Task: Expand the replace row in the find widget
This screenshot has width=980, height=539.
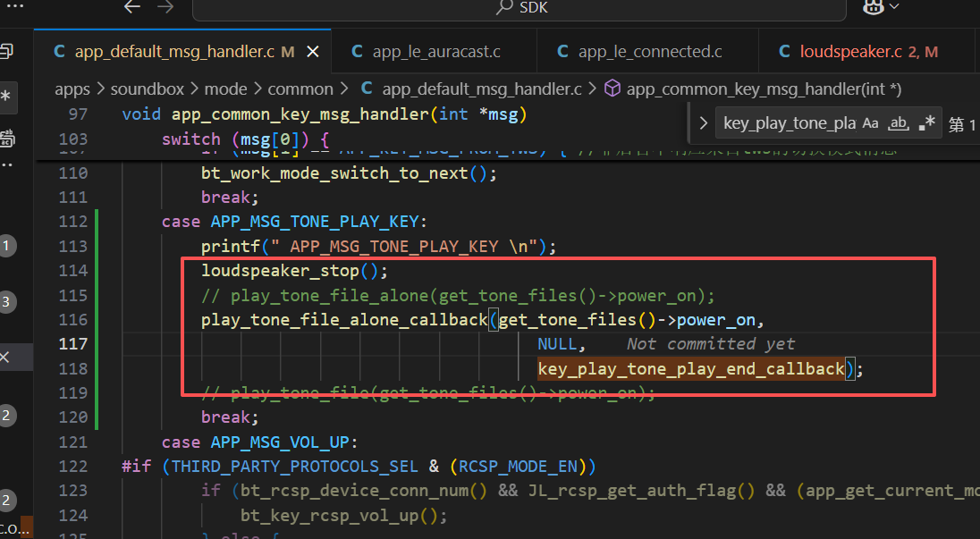Action: tap(703, 123)
